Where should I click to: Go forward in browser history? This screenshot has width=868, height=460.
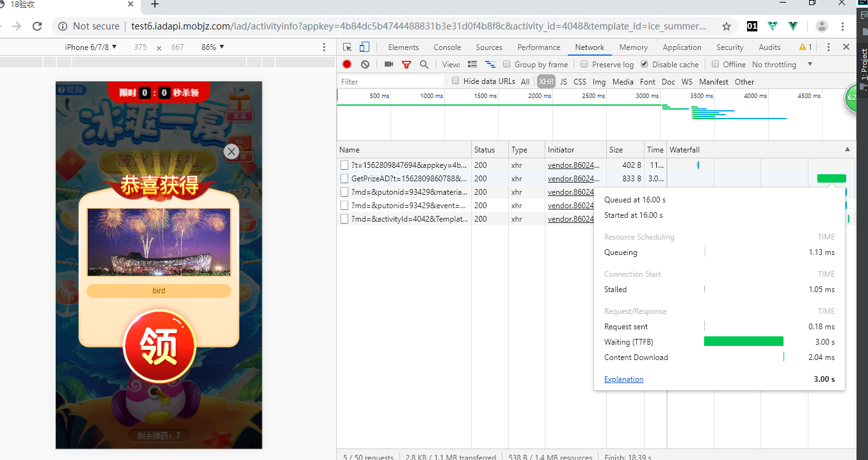[x=17, y=26]
